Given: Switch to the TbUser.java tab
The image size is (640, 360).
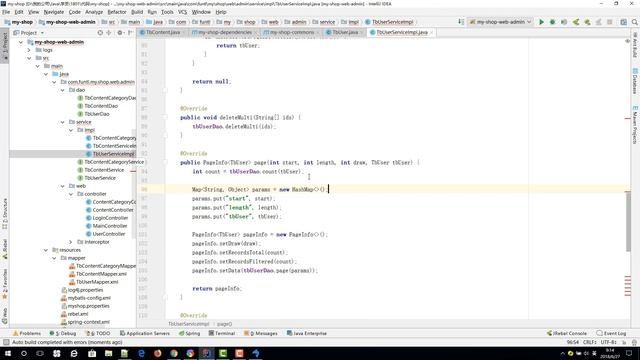Looking at the screenshot, I should 345,32.
